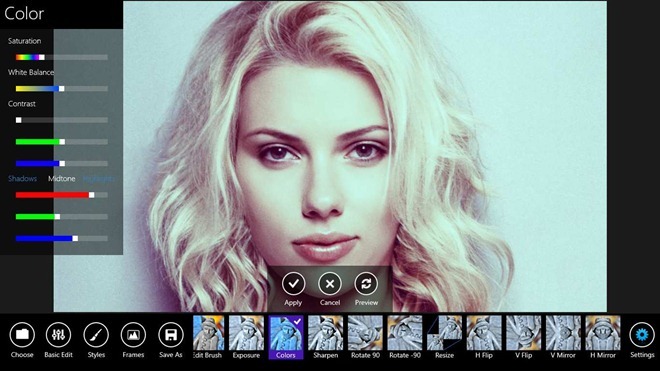The image size is (660, 371).
Task: Click the Save As floppy icon
Action: [170, 335]
